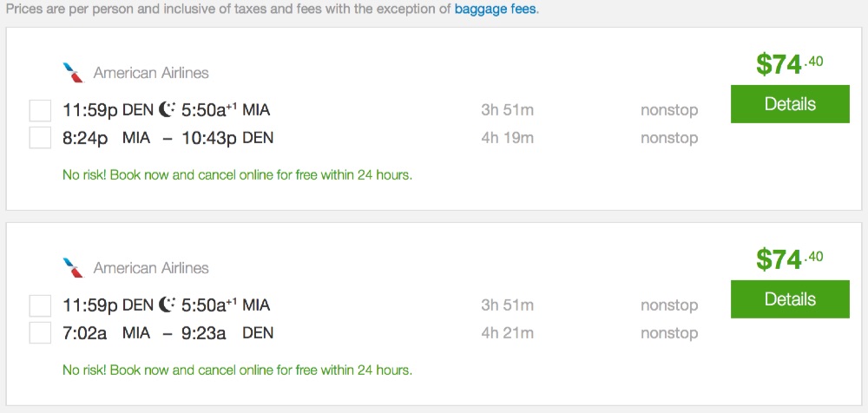Select the 4h 19m flight duration
868x413 pixels.
(507, 138)
